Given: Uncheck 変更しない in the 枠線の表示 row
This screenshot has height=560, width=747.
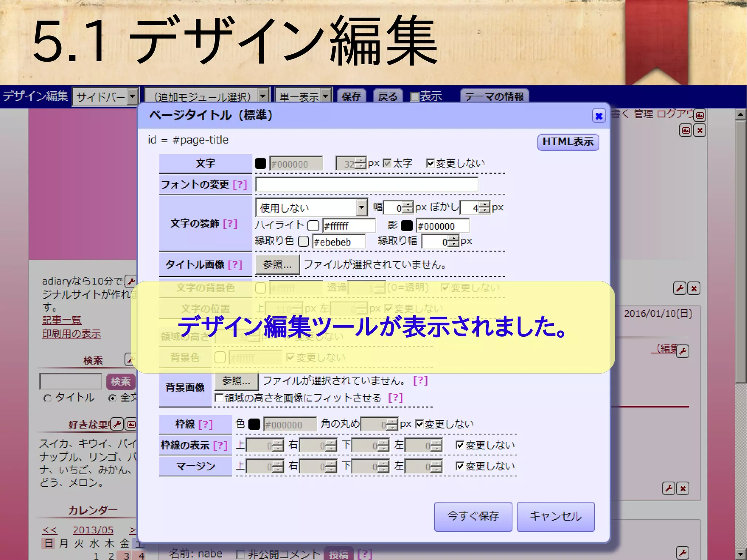Looking at the screenshot, I should click(x=460, y=445).
